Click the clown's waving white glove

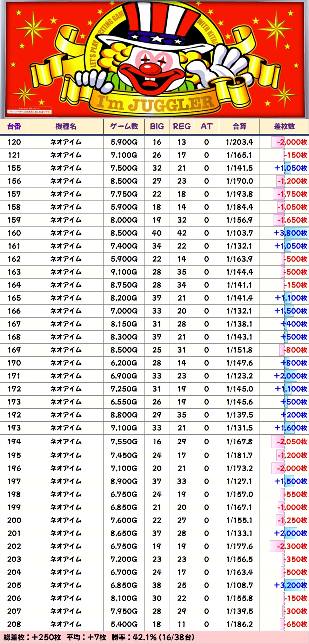point(228,63)
